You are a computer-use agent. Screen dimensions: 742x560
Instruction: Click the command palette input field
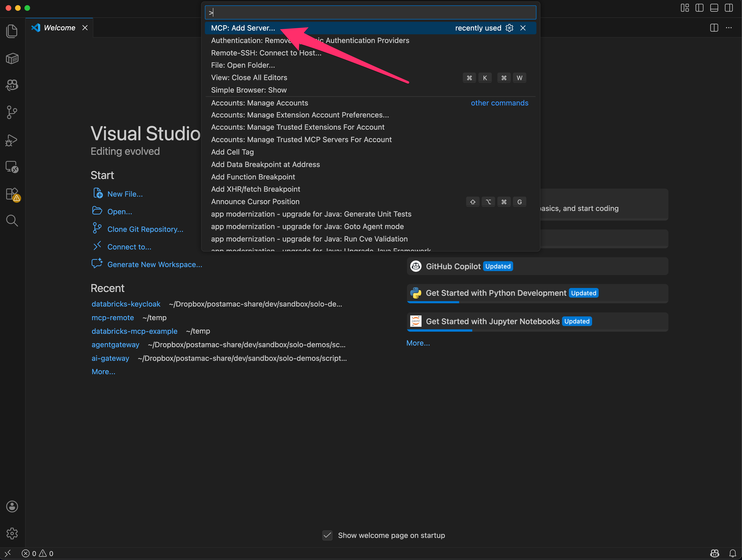tap(370, 13)
